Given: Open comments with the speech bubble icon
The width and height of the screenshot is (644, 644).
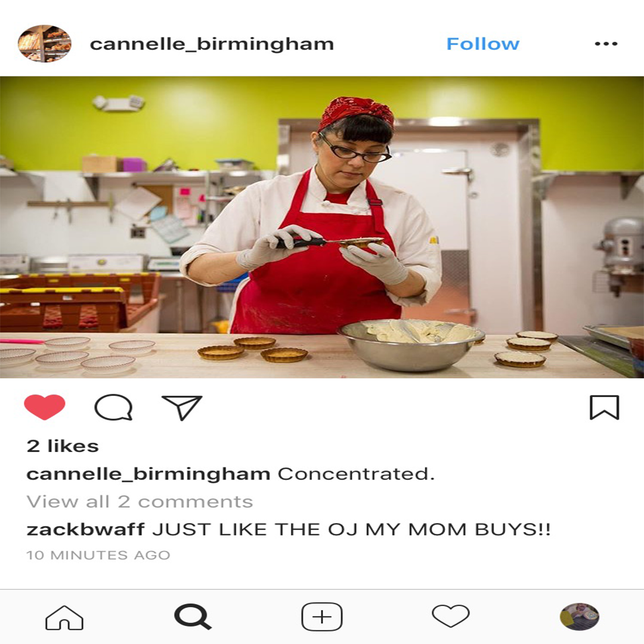Looking at the screenshot, I should click(x=113, y=407).
